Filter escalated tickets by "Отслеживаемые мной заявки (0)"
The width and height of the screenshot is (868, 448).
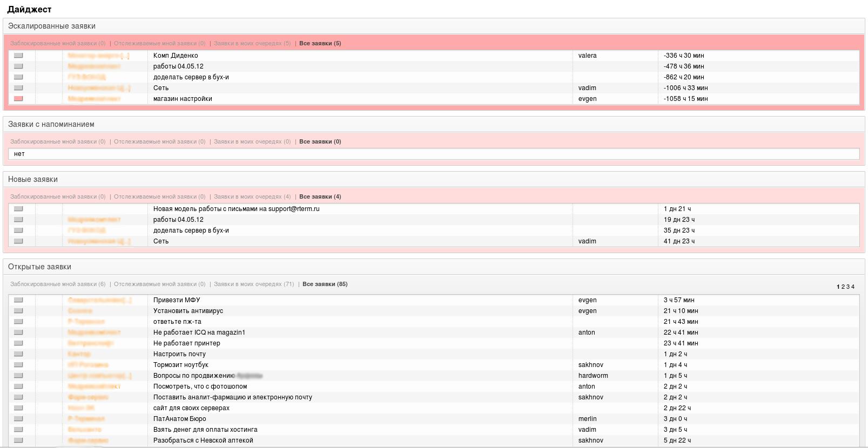159,44
